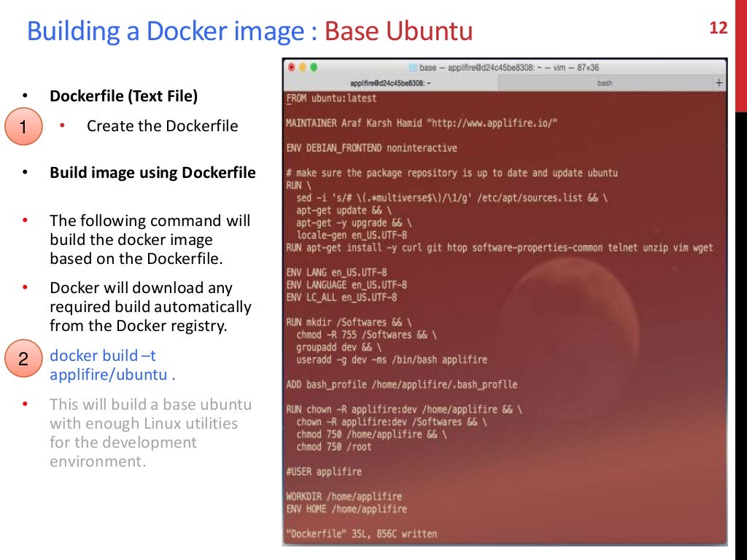Viewport: 747px width, 560px height.
Task: Click the folder icon in terminal title bar
Action: pyautogui.click(x=413, y=68)
